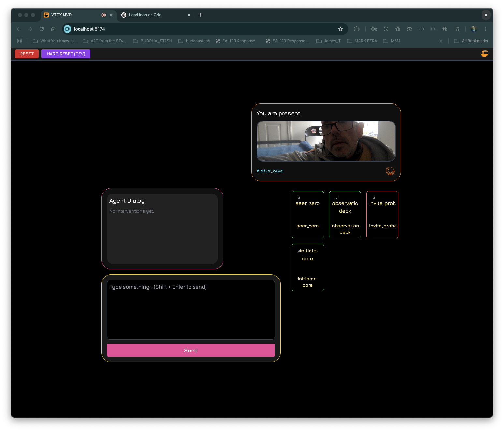Viewport: 504px width, 431px height.
Task: Click the orange spinner icon in presence card
Action: point(390,171)
